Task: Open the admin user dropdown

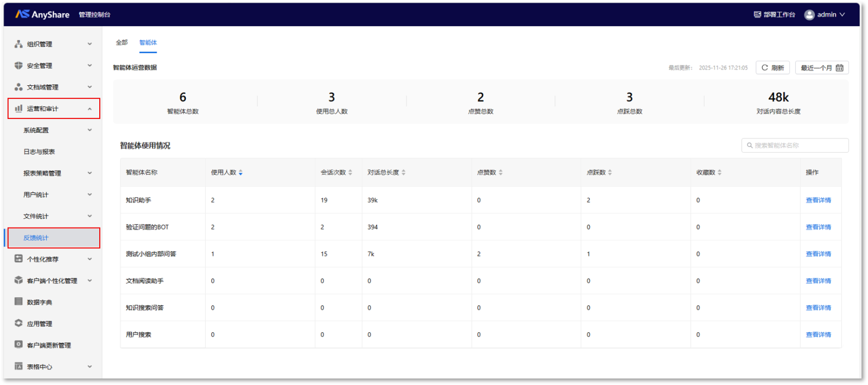Action: (825, 15)
